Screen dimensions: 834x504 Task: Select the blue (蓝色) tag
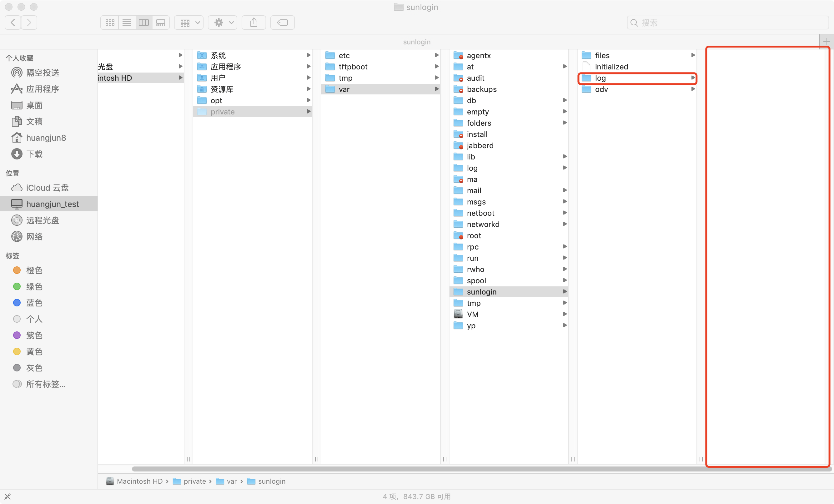tap(34, 303)
